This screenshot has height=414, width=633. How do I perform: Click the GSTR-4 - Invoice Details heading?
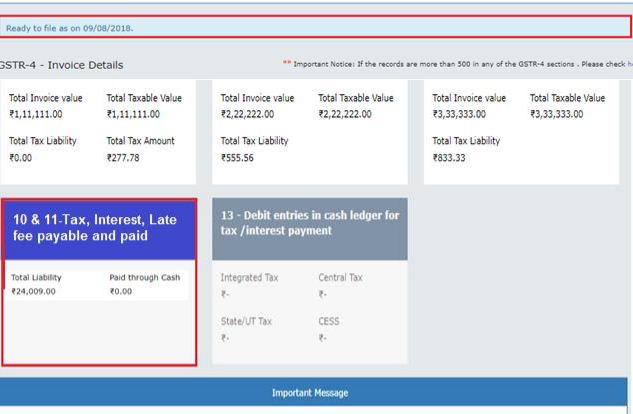[x=61, y=65]
